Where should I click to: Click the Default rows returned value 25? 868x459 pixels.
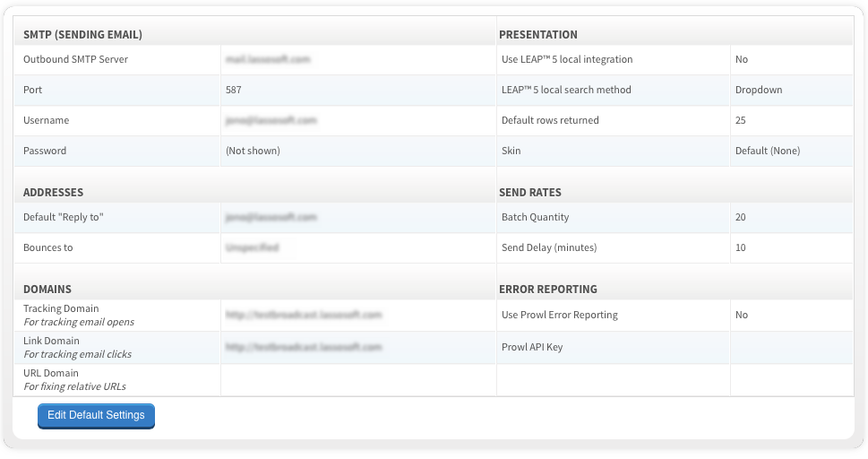tap(741, 120)
